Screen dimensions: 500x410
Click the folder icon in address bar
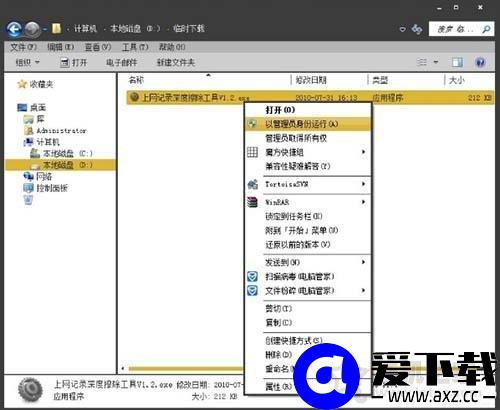click(x=56, y=29)
